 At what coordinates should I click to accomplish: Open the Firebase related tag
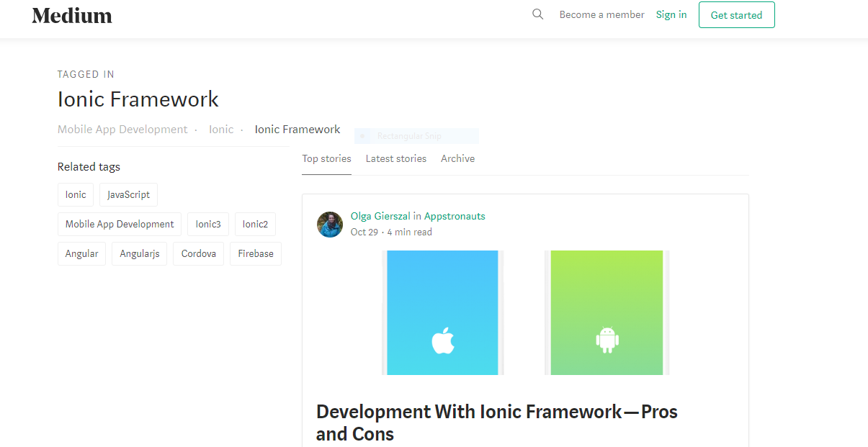tap(256, 253)
